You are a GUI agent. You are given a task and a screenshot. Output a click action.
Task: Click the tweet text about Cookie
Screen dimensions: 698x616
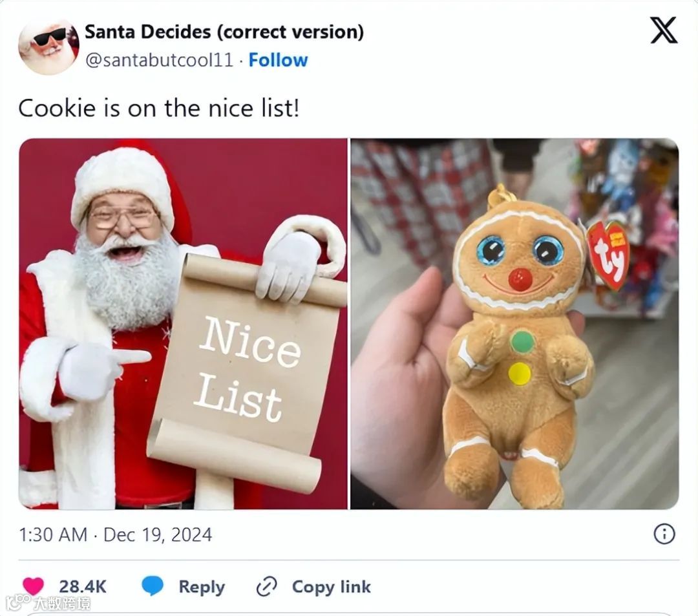(159, 108)
